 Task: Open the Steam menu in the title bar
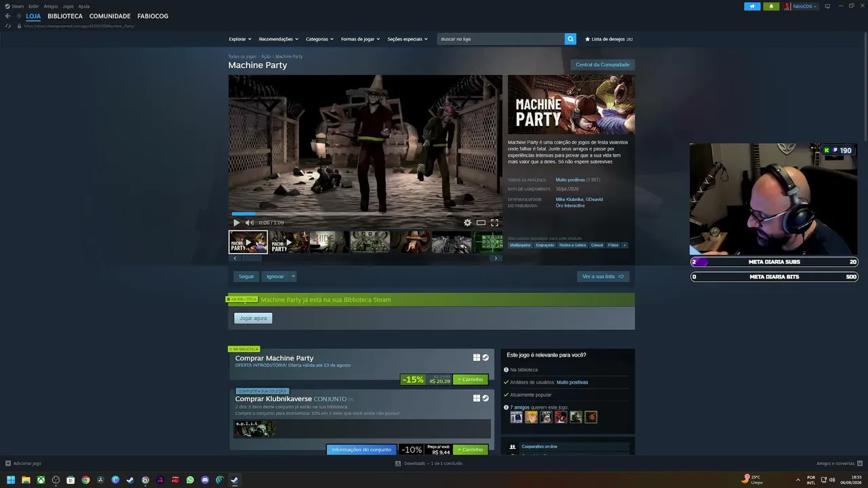click(x=18, y=6)
